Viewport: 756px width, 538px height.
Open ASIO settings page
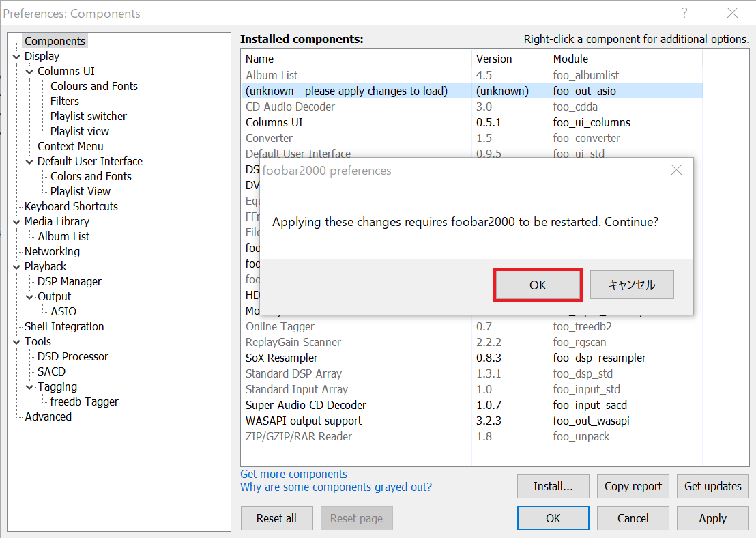pyautogui.click(x=63, y=311)
